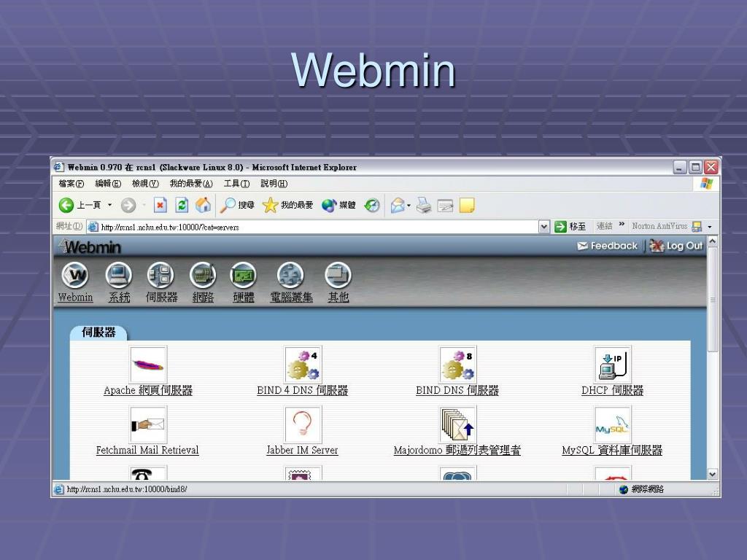Click the vertical scrollbar thumb
Image resolution: width=747 pixels, height=560 pixels.
pyautogui.click(x=713, y=300)
